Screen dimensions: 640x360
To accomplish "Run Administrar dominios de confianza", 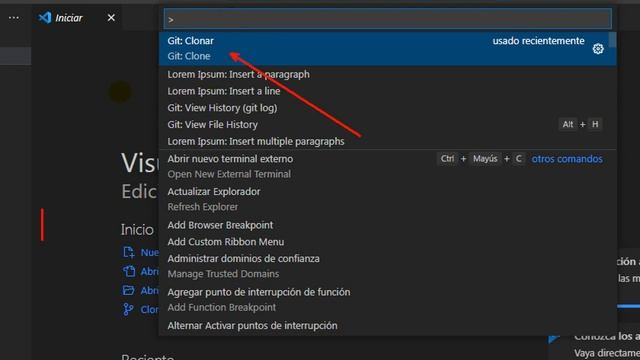I will pyautogui.click(x=387, y=266).
